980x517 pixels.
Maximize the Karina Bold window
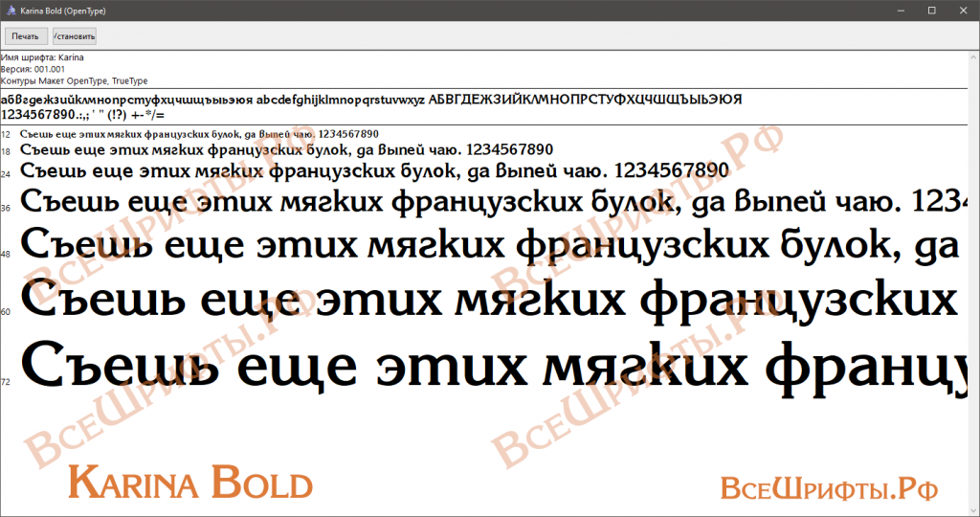[932, 11]
